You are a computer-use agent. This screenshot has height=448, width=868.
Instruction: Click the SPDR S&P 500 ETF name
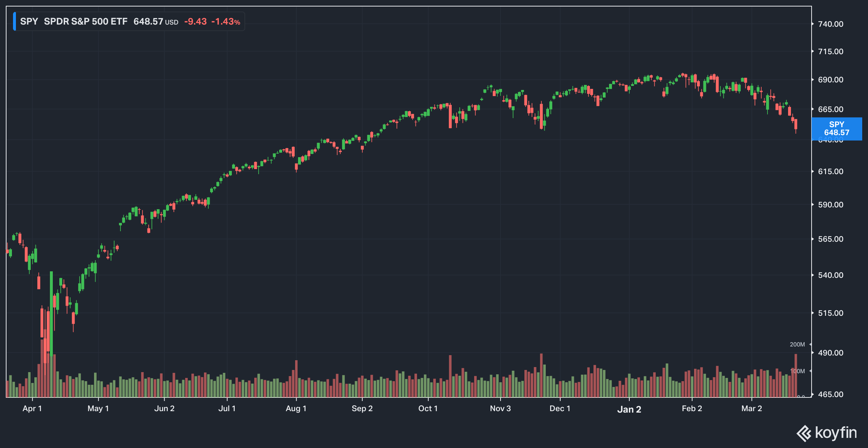click(x=86, y=21)
